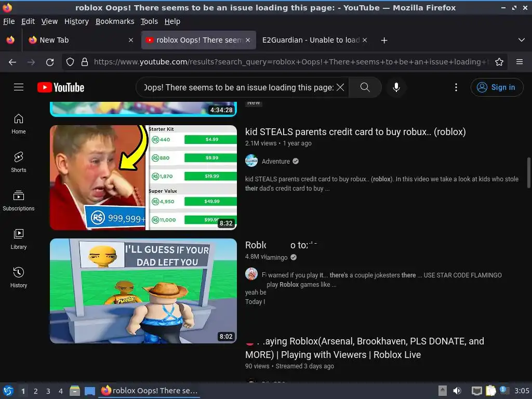Start voice search with microphone icon
Image resolution: width=532 pixels, height=399 pixels.
(396, 87)
